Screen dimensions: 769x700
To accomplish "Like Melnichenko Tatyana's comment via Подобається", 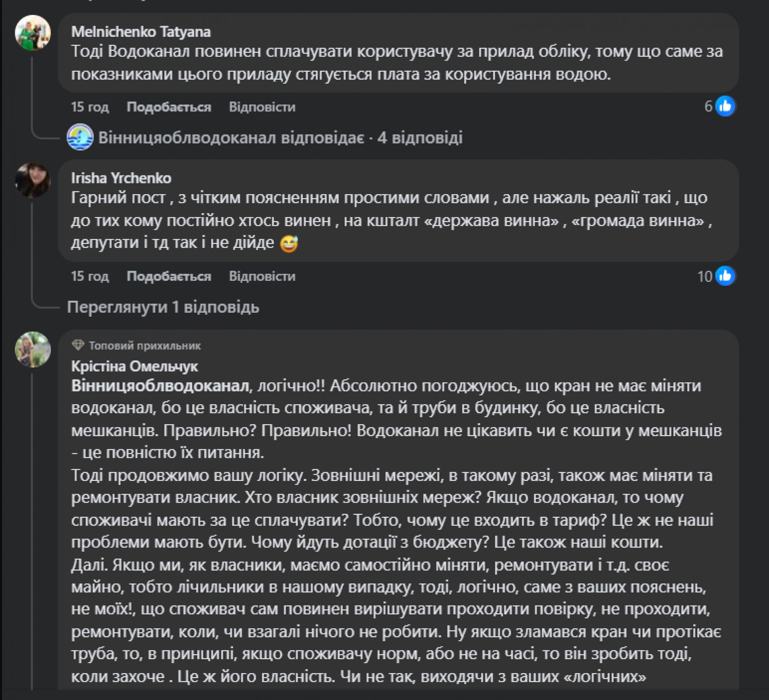I will pos(169,107).
